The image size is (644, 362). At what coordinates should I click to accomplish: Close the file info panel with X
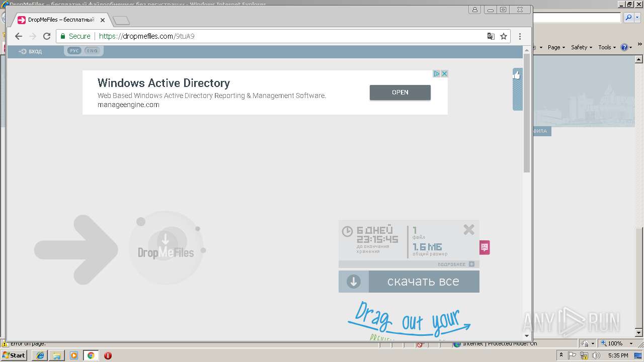pyautogui.click(x=469, y=230)
